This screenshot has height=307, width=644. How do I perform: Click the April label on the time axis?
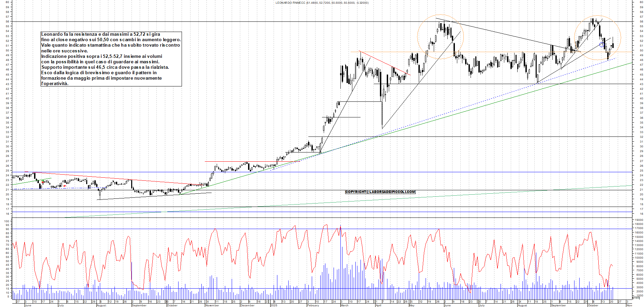click(x=378, y=305)
